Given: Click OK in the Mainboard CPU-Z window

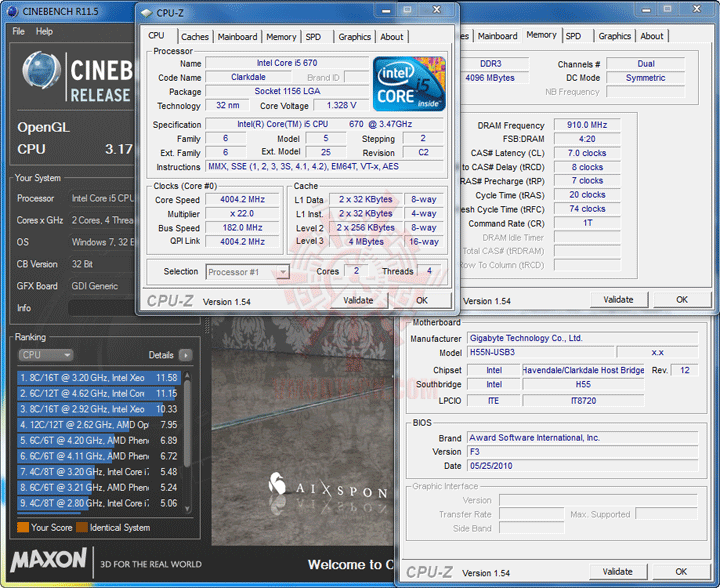Looking at the screenshot, I should (681, 571).
